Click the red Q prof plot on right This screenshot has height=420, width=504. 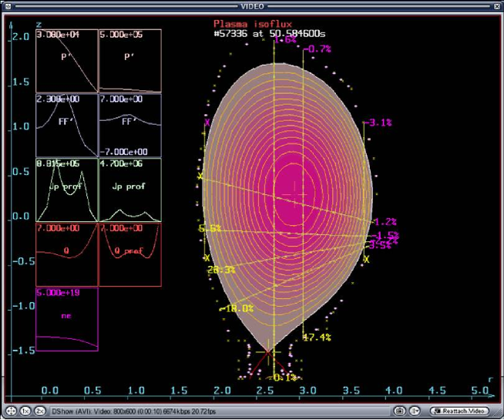click(129, 254)
